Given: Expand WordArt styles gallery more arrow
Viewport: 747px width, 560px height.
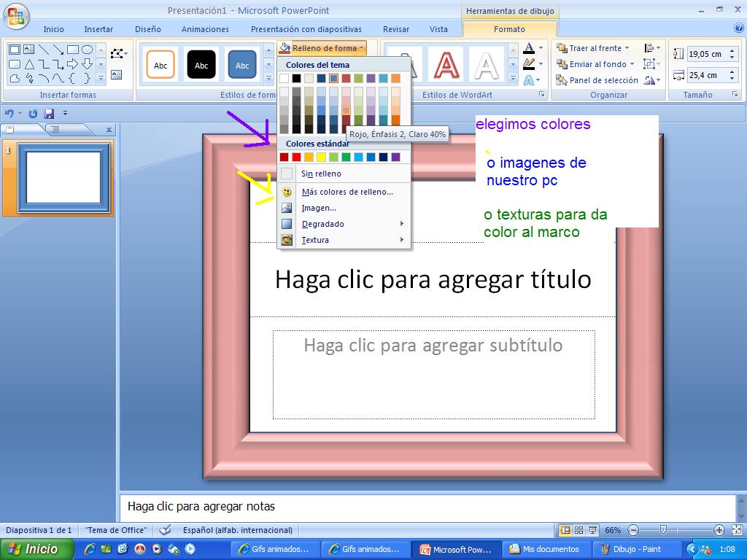Looking at the screenshot, I should [513, 79].
